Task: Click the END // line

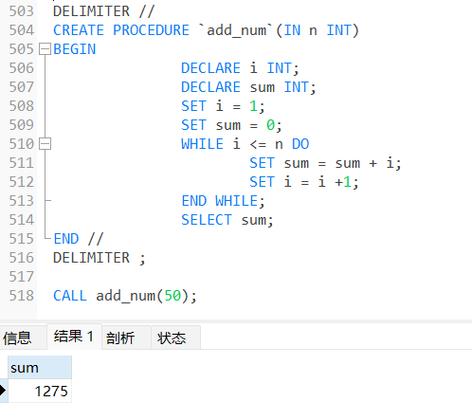Action: click(79, 239)
